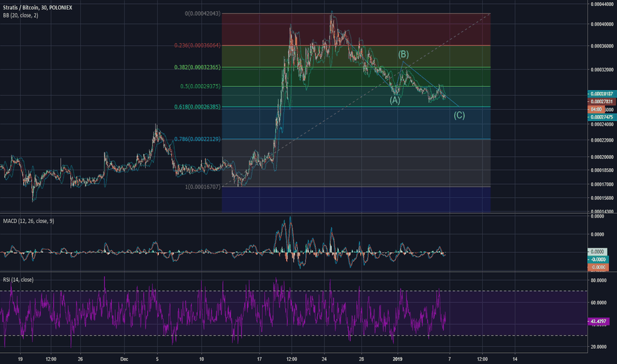
Task: Click the 0.5(0.00029375) Fibonacci level label
Action: [x=201, y=86]
